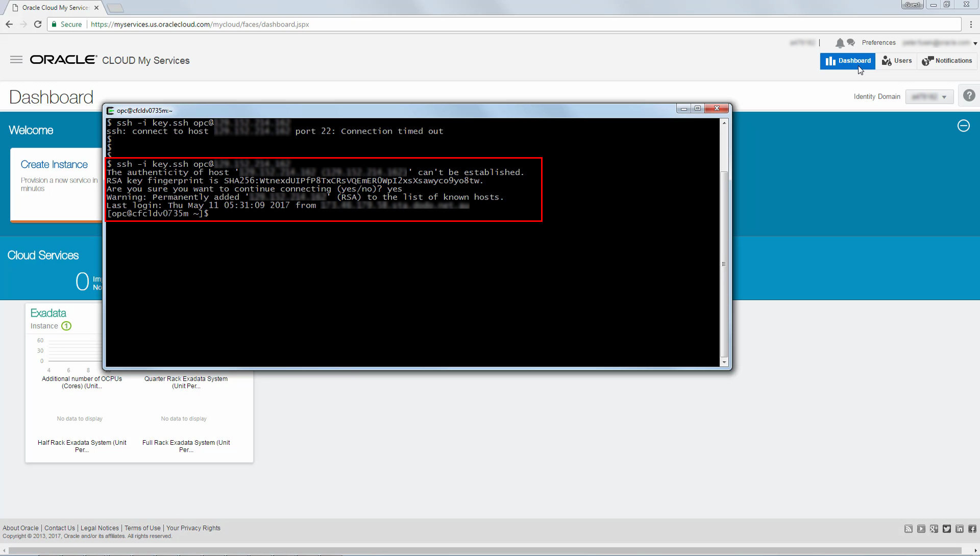
Task: Click the notification bell icon
Action: point(840,43)
